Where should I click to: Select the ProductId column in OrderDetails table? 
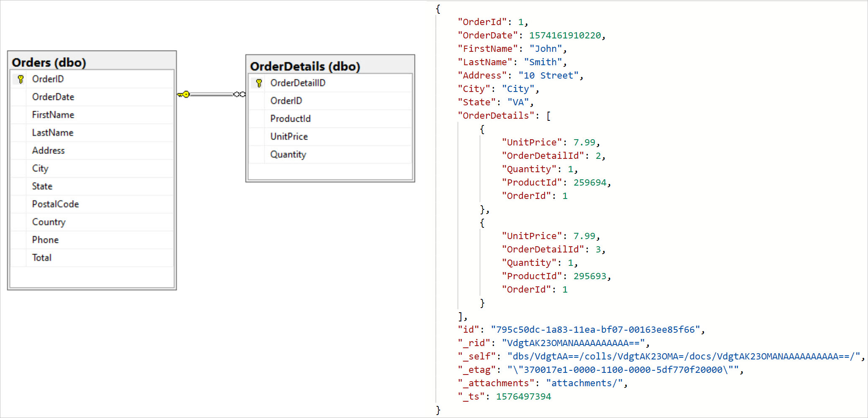click(290, 119)
